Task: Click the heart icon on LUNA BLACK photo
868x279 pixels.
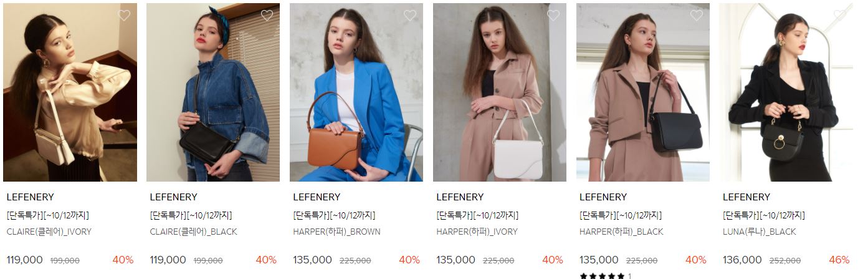Action: (x=840, y=16)
